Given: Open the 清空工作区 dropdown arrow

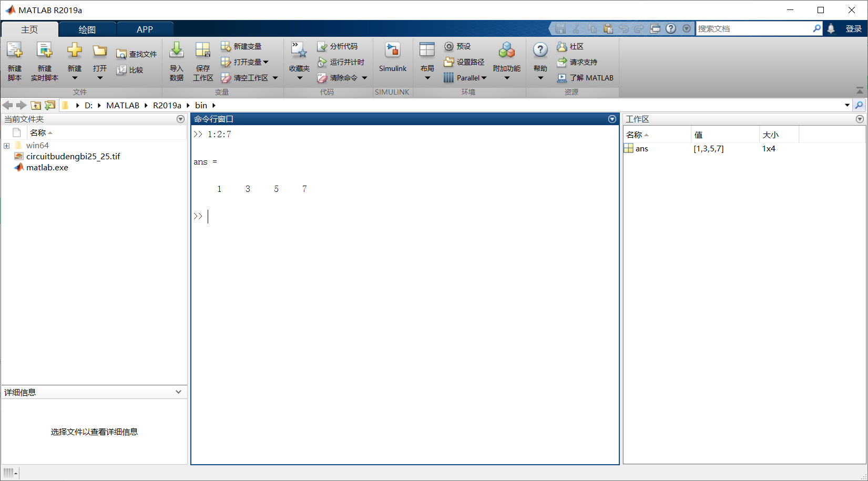Looking at the screenshot, I should [275, 78].
